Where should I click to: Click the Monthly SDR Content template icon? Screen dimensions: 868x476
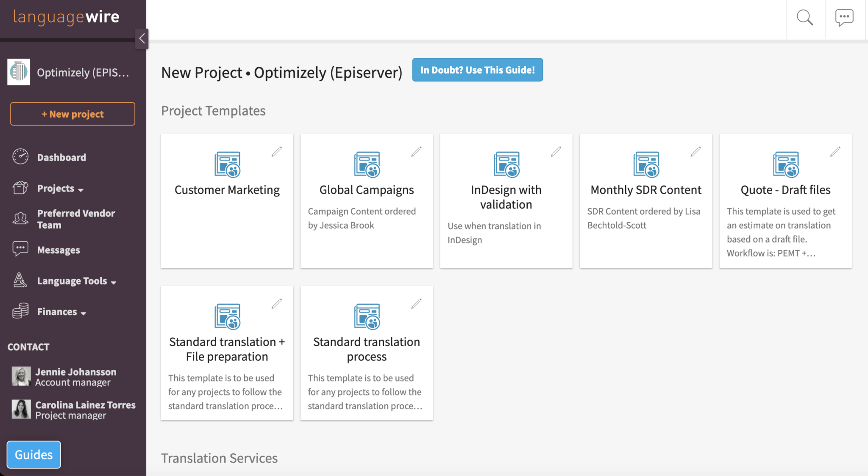(646, 164)
